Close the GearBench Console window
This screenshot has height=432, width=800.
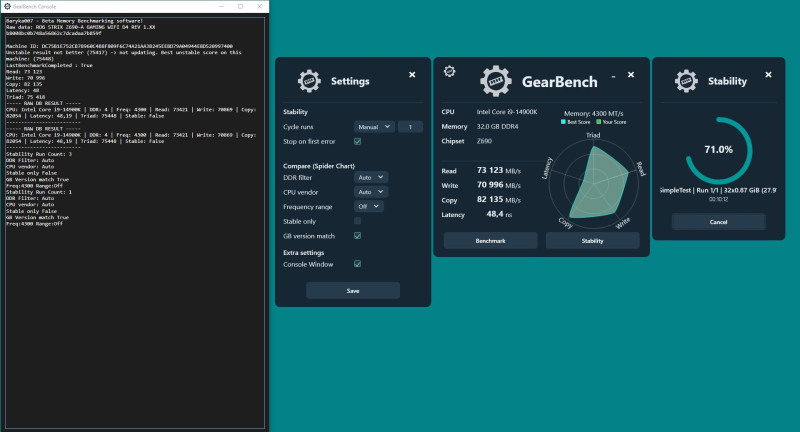pos(259,6)
